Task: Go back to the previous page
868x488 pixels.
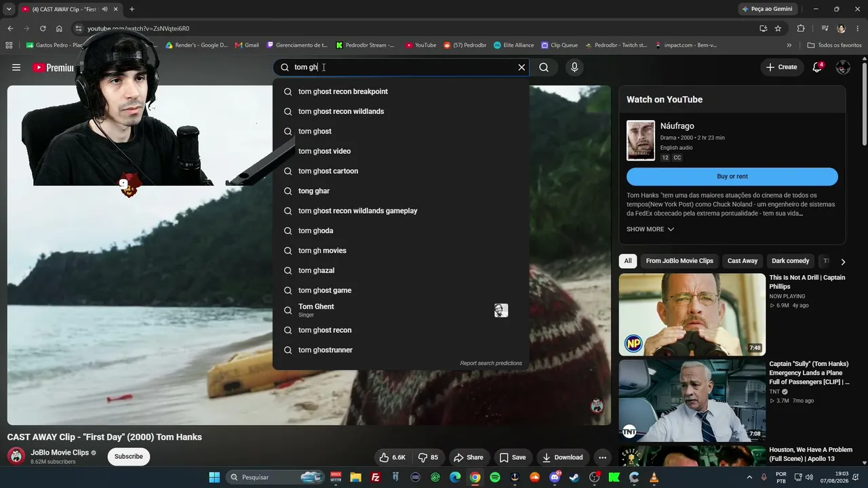Action: pyautogui.click(x=10, y=28)
